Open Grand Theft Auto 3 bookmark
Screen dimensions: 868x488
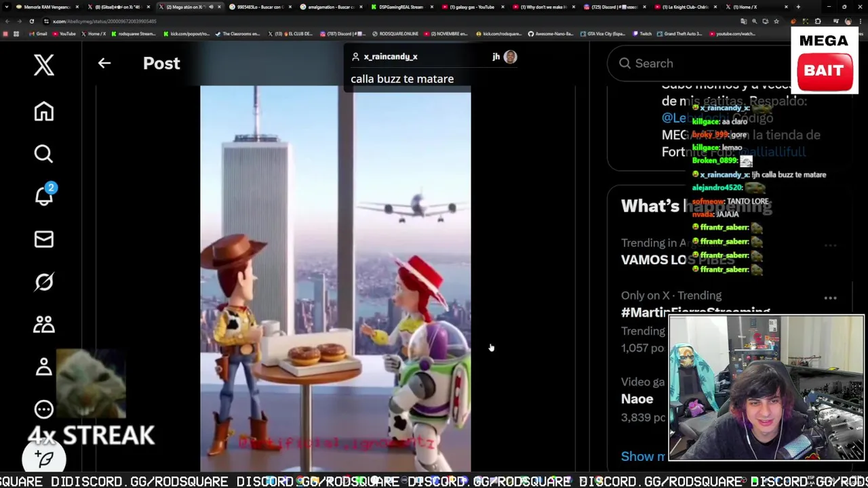coord(680,33)
